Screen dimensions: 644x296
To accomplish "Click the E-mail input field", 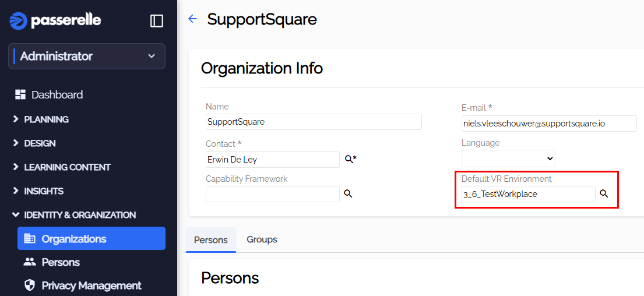I will click(x=549, y=124).
